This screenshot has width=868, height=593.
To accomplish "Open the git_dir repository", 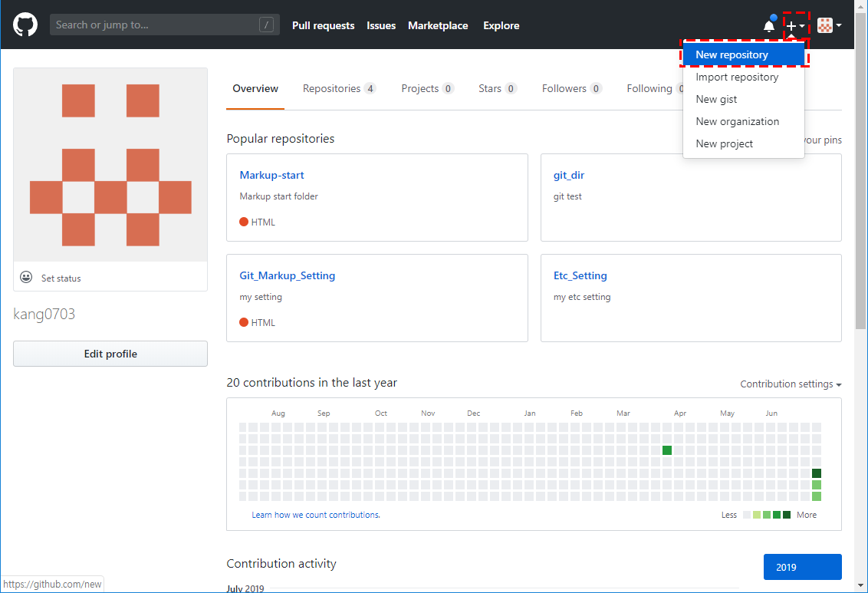I will [568, 175].
